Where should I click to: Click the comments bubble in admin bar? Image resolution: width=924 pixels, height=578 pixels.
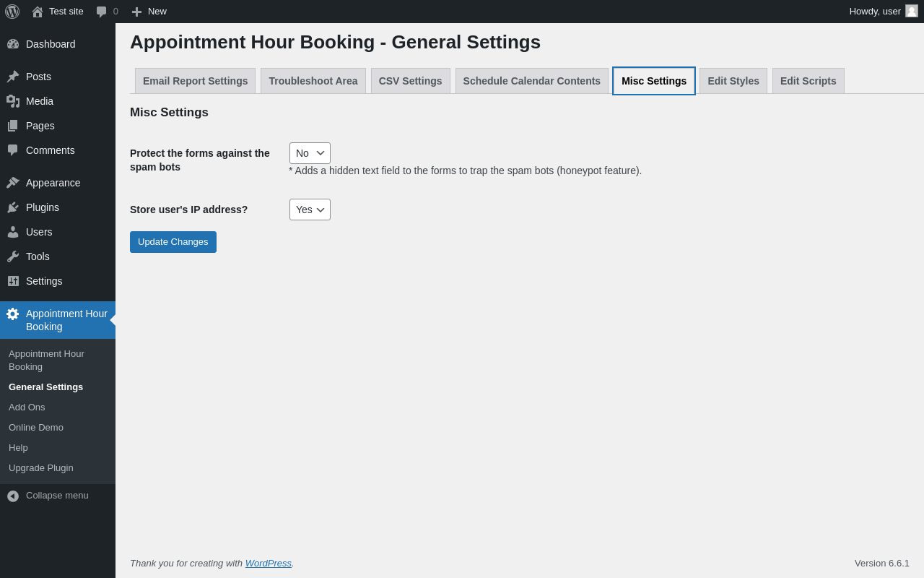pyautogui.click(x=102, y=12)
